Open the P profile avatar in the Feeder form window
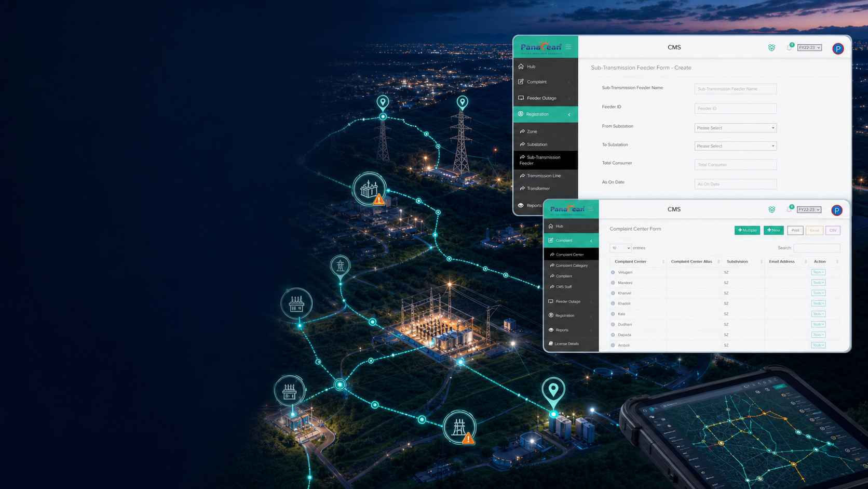The height and width of the screenshot is (489, 868). click(x=838, y=48)
